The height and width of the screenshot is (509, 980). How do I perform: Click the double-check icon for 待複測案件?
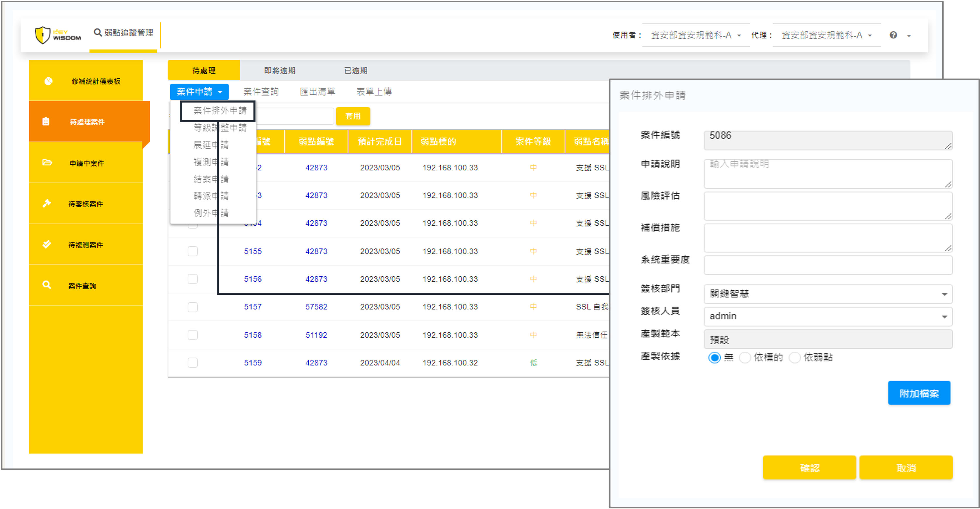(47, 244)
